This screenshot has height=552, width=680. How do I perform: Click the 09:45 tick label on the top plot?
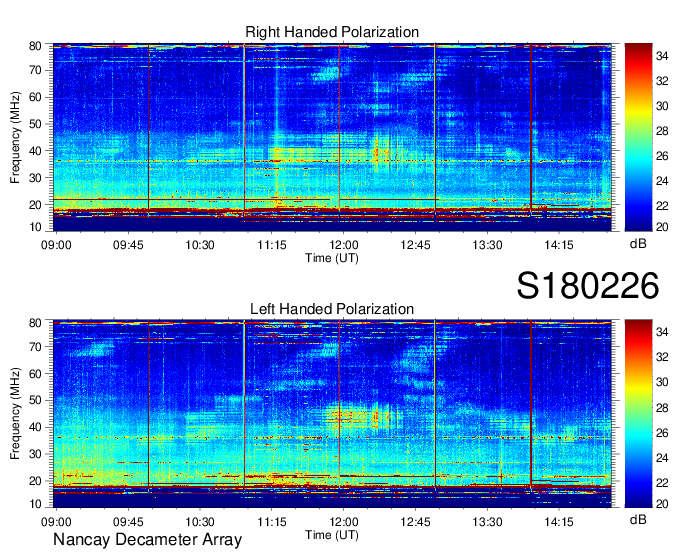pos(128,245)
